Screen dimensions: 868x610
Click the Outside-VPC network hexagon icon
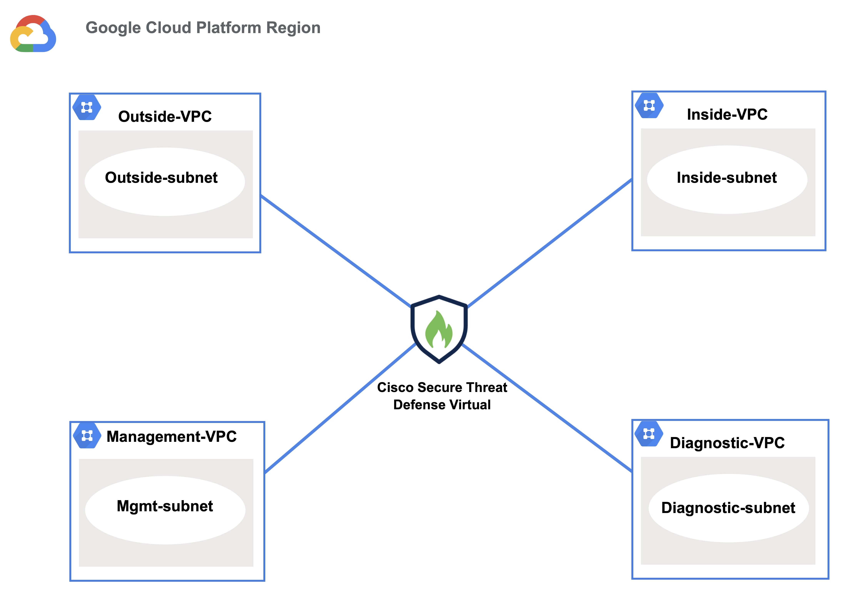(x=87, y=107)
